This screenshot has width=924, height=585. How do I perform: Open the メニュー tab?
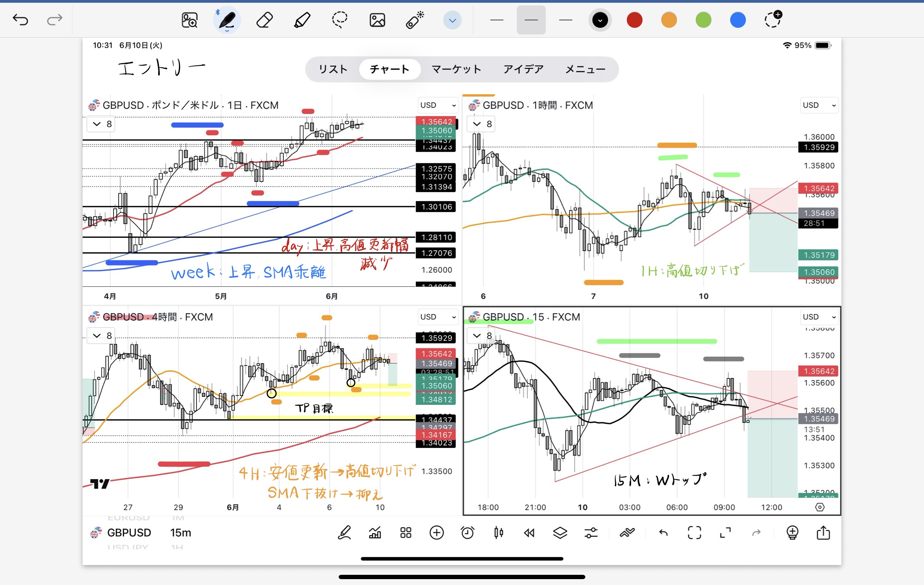pyautogui.click(x=585, y=69)
